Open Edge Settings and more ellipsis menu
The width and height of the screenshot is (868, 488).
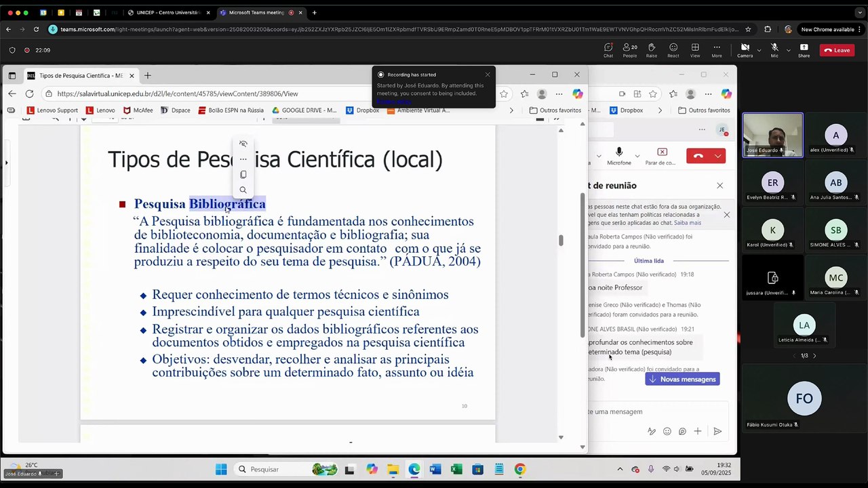pos(559,94)
